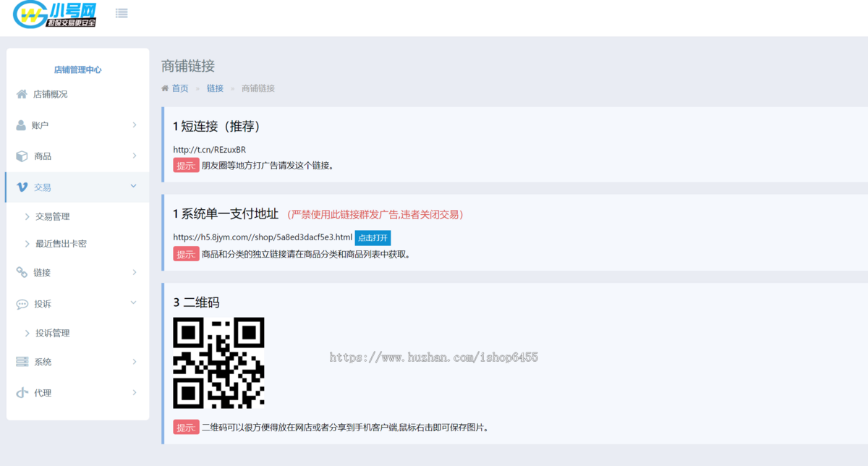This screenshot has height=466, width=868.
Task: Click the shop QR code image
Action: click(x=218, y=363)
